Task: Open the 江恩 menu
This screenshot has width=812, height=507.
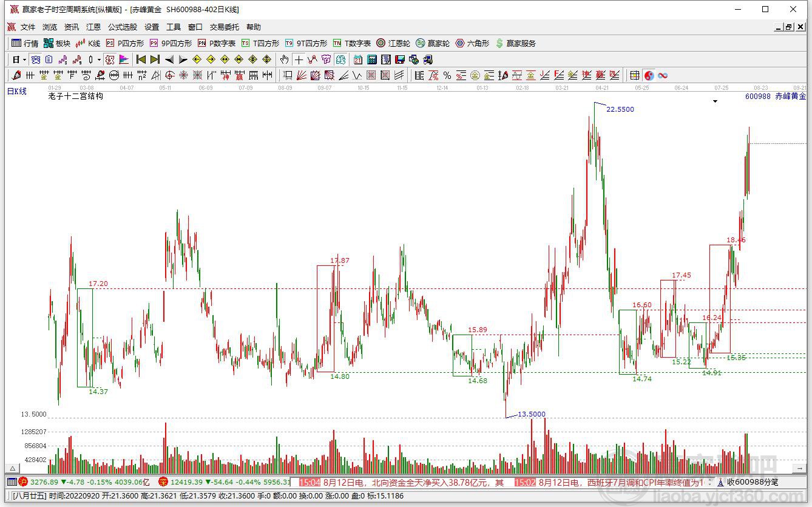Action: pyautogui.click(x=93, y=27)
